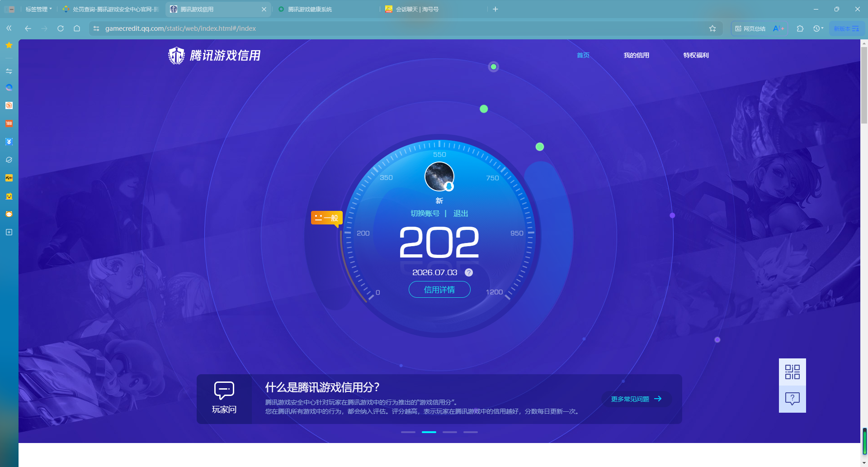
Task: Click 切换账号 link
Action: pyautogui.click(x=425, y=214)
